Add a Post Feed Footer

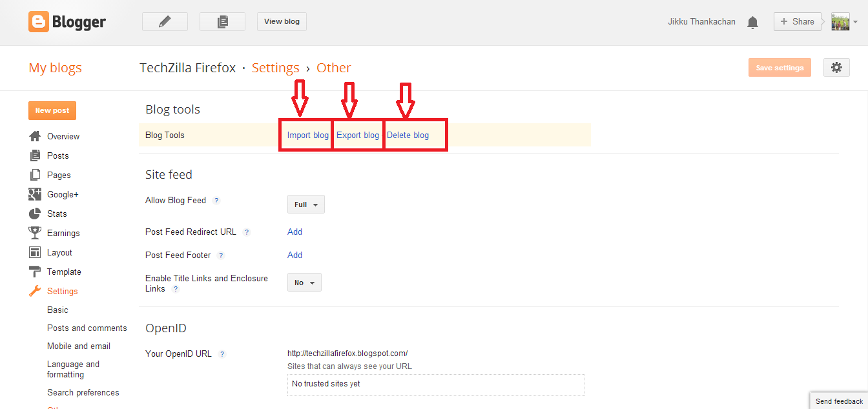(x=294, y=255)
